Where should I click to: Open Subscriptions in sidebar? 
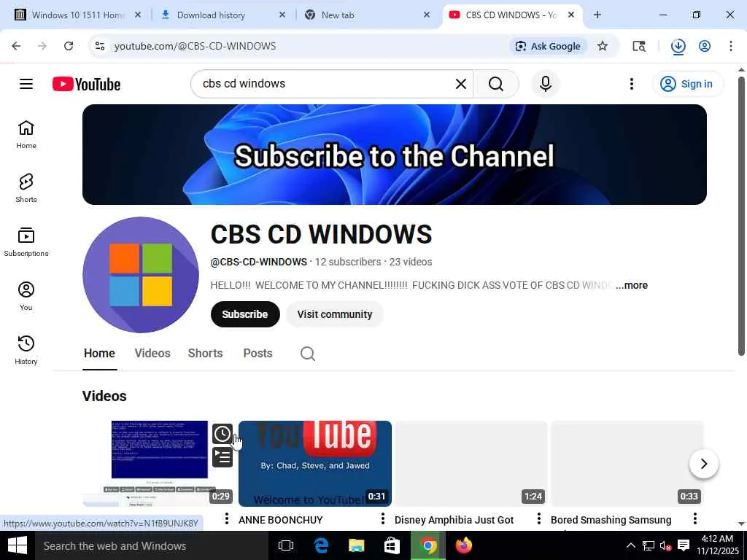coord(26,242)
